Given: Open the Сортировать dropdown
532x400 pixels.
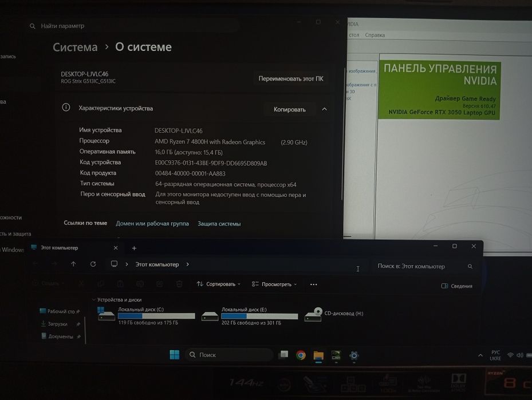Looking at the screenshot, I should [219, 284].
